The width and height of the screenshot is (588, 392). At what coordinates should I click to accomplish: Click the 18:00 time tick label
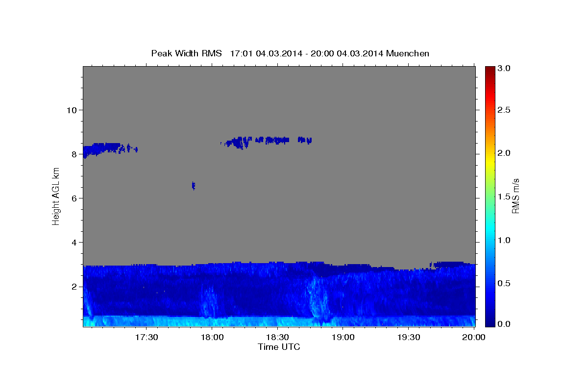(x=213, y=338)
